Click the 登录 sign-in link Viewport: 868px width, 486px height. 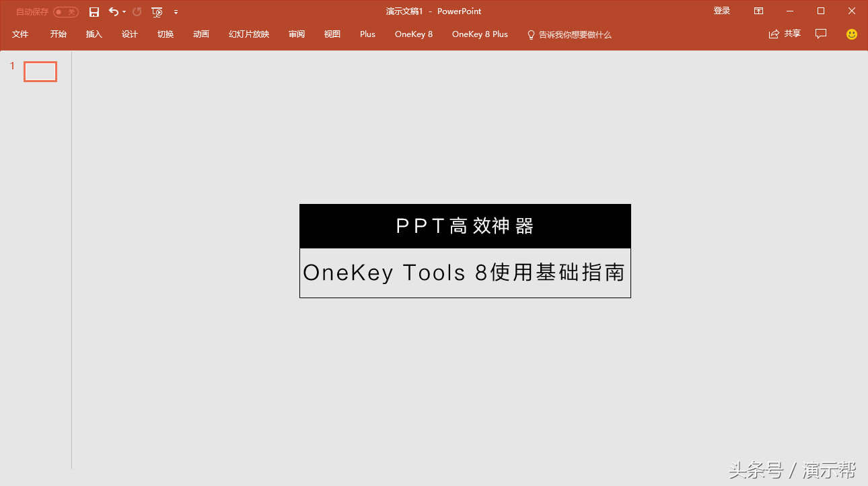(722, 11)
